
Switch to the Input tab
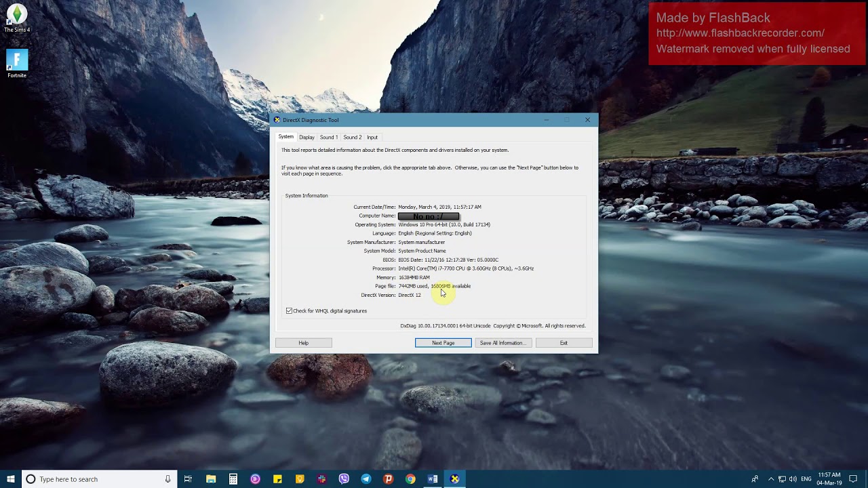tap(372, 137)
